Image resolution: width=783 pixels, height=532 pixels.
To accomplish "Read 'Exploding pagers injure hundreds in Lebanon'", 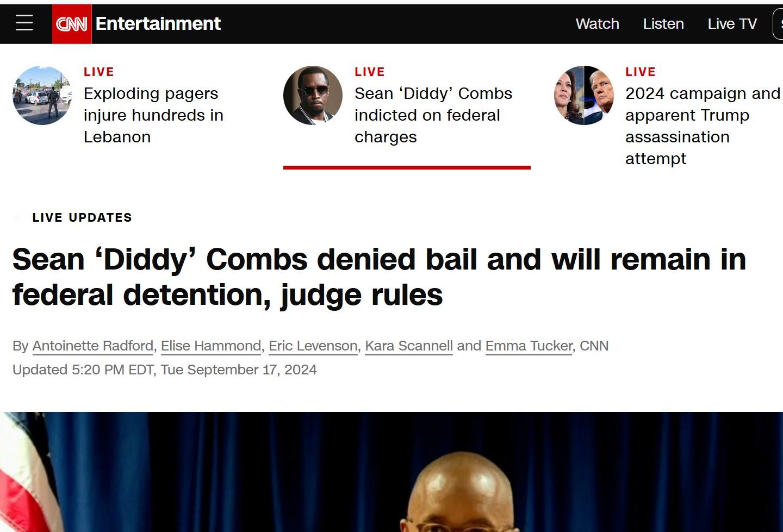I will click(x=153, y=115).
